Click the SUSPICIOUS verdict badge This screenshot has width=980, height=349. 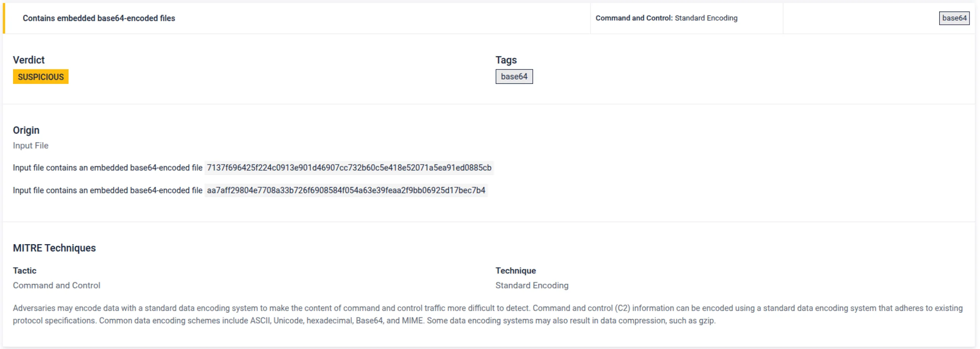[40, 77]
